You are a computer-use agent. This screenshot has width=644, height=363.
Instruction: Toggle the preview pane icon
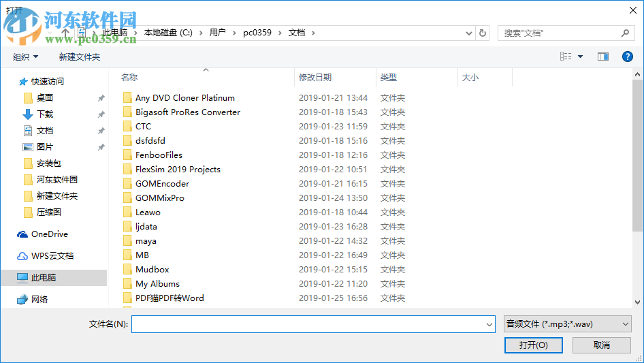[603, 57]
